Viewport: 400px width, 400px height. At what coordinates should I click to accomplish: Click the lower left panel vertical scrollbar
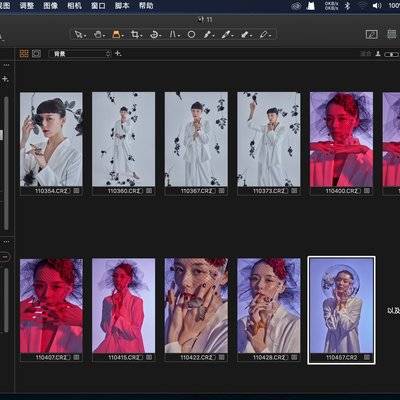6,300
